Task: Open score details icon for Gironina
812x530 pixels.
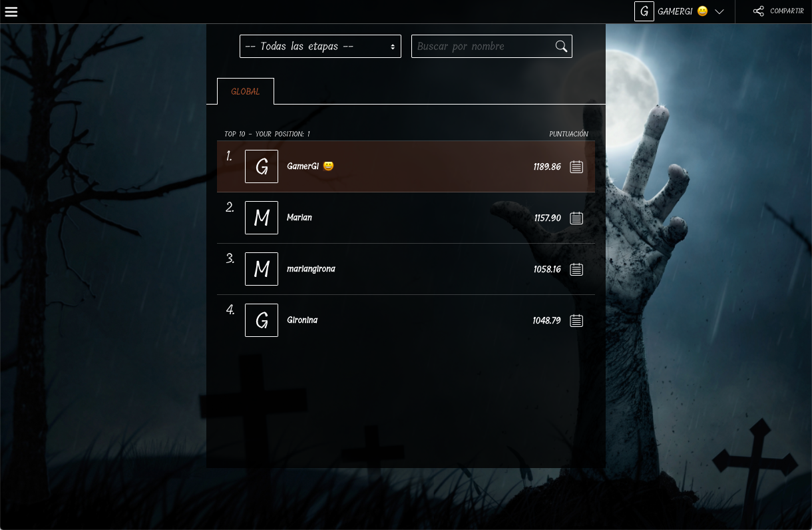Action: click(576, 320)
